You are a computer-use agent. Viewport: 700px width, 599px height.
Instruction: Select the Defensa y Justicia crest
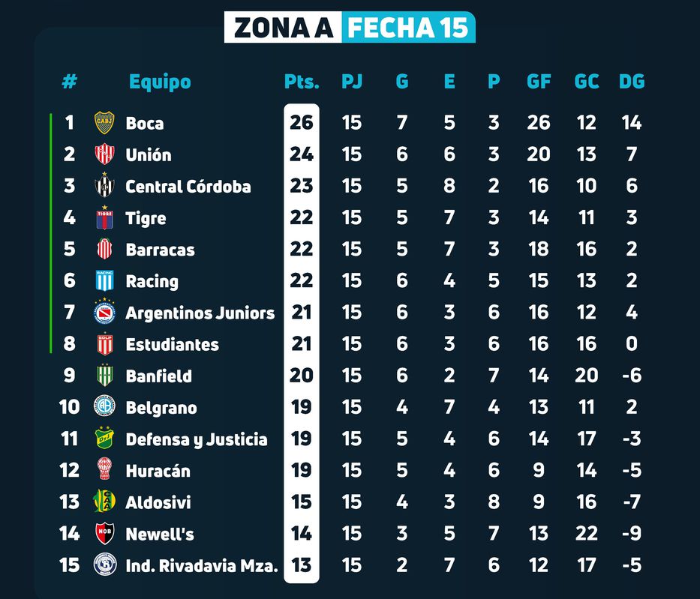pyautogui.click(x=104, y=439)
